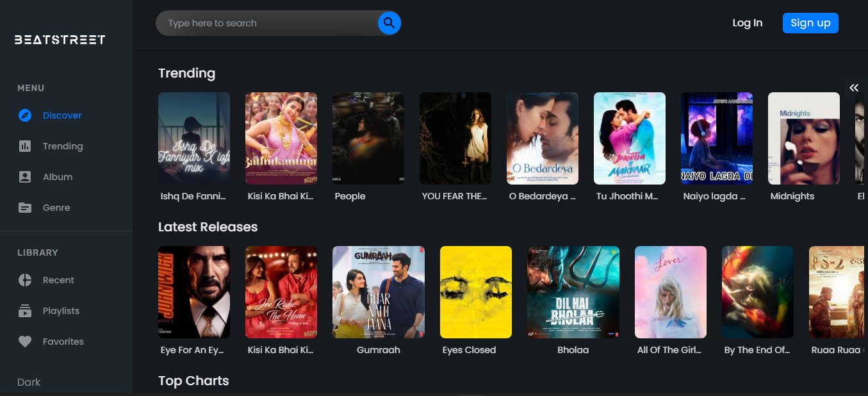Click the 'Bholaa' title text
The width and height of the screenshot is (868, 396).
point(573,350)
